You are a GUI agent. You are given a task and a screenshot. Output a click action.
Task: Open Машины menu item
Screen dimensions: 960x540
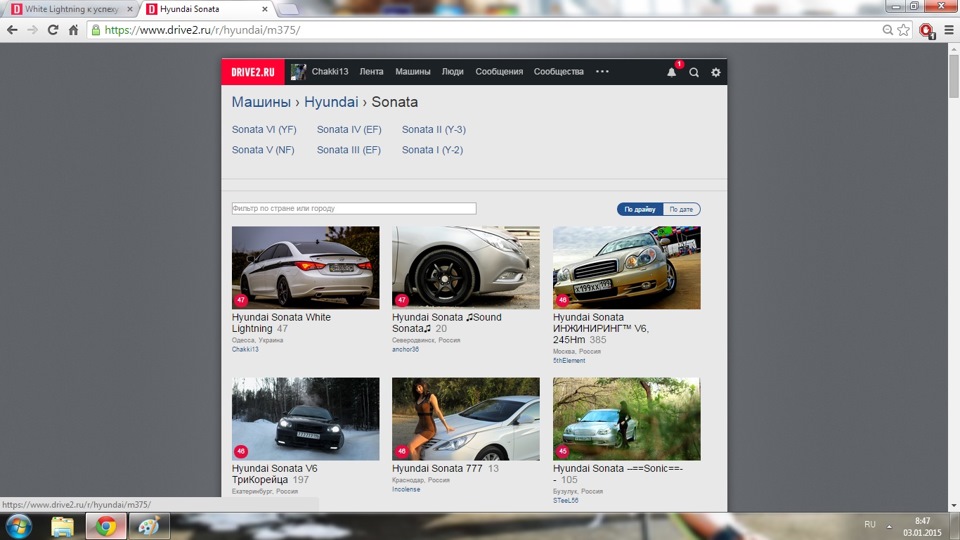[x=413, y=72]
